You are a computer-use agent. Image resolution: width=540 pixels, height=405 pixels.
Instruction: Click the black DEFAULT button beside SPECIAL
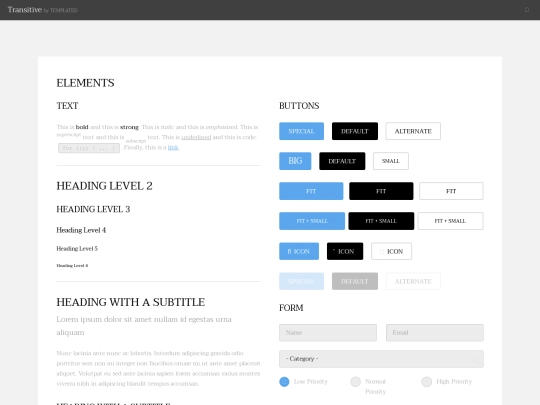pyautogui.click(x=355, y=131)
